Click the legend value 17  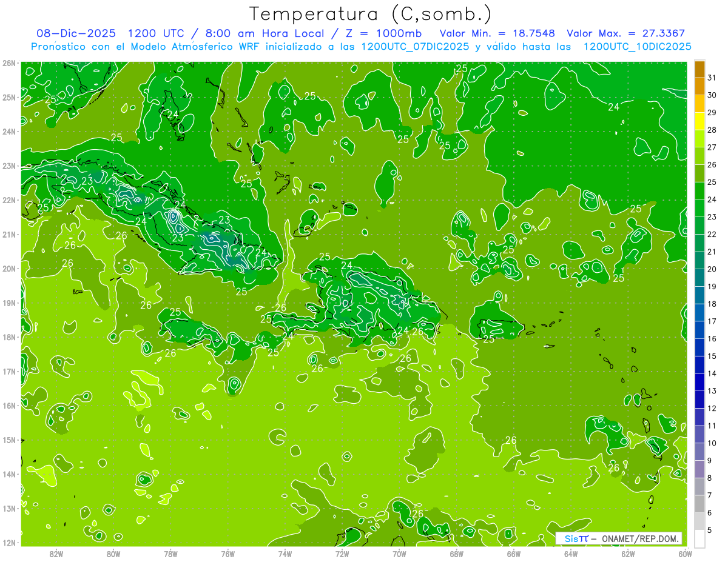[x=712, y=321]
